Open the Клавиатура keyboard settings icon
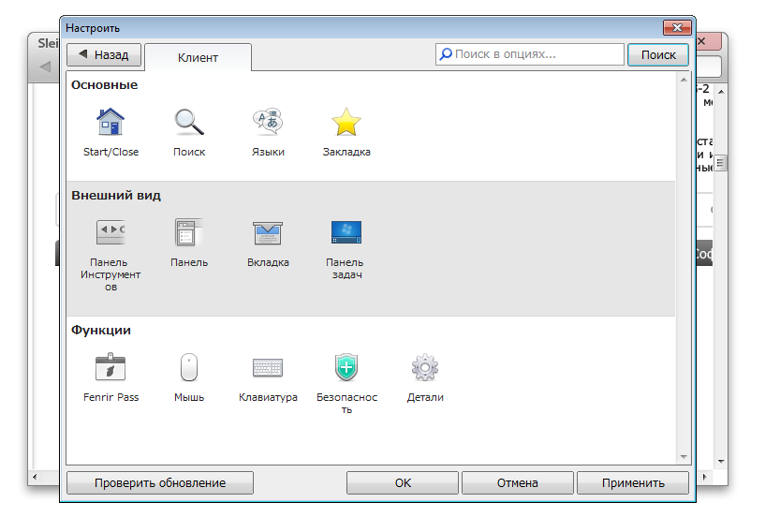765x532 pixels. (x=268, y=367)
